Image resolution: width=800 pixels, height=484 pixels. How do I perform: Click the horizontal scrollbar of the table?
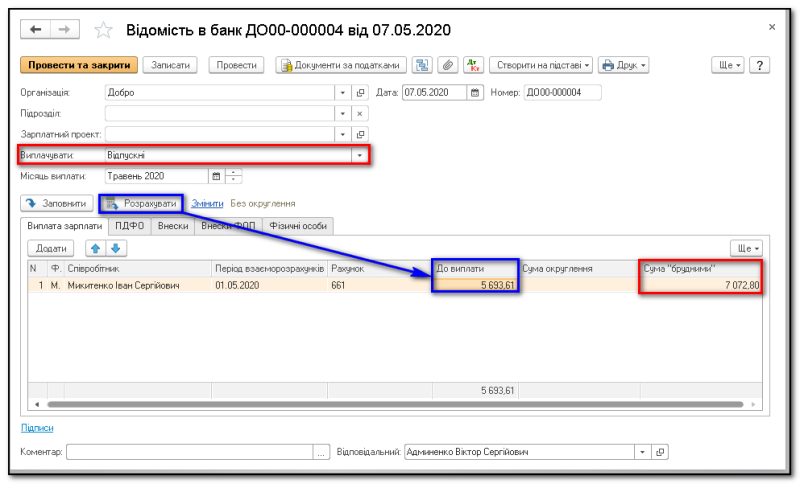coord(395,404)
